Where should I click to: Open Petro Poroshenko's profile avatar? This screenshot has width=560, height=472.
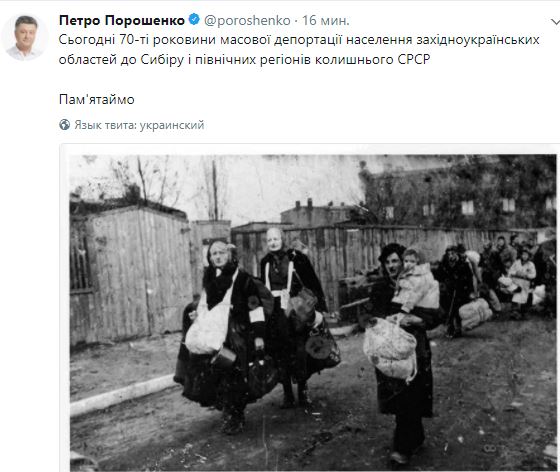point(25,37)
